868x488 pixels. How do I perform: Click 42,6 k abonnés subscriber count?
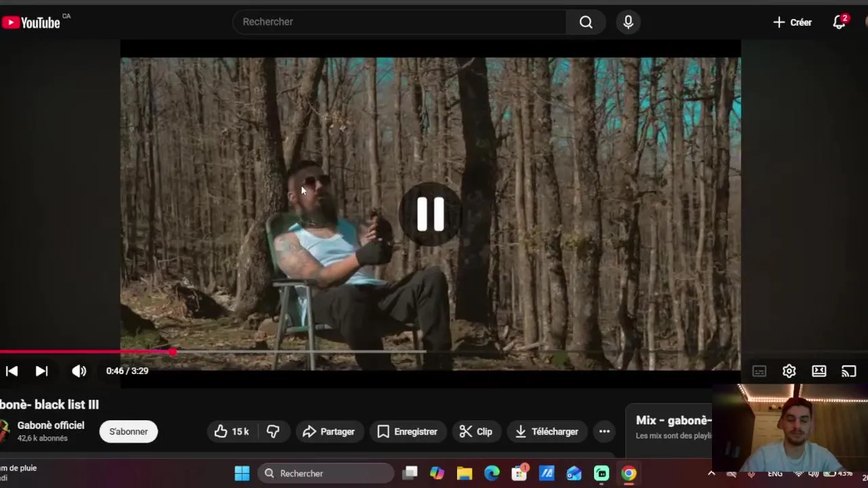click(42, 439)
